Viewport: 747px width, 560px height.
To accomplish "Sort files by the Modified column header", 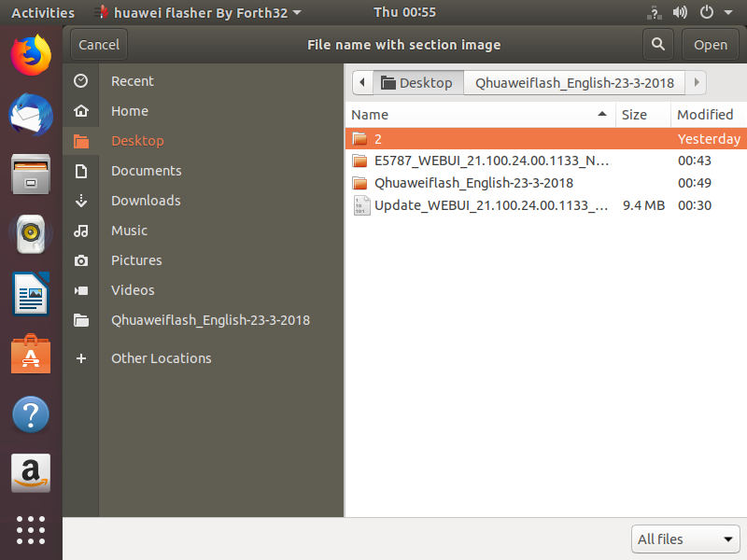I will (709, 114).
